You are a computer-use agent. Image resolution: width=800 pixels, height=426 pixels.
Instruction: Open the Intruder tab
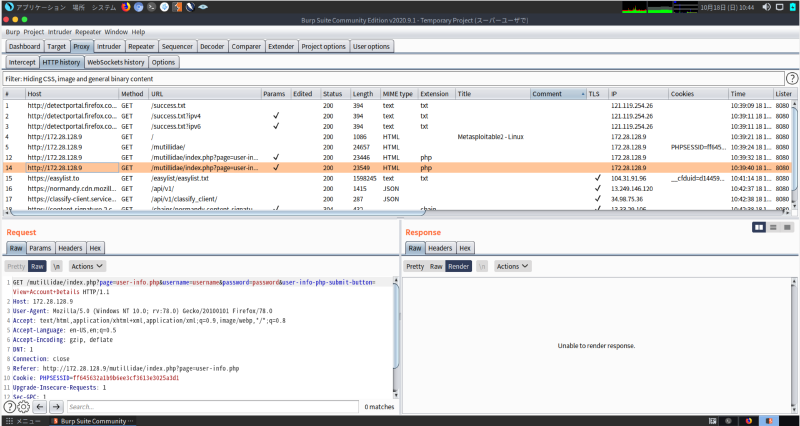pyautogui.click(x=109, y=46)
